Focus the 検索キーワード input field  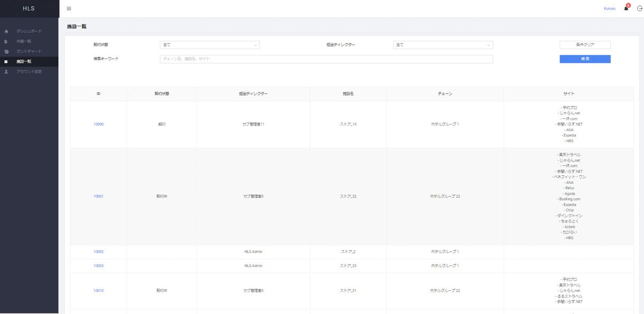coord(326,59)
